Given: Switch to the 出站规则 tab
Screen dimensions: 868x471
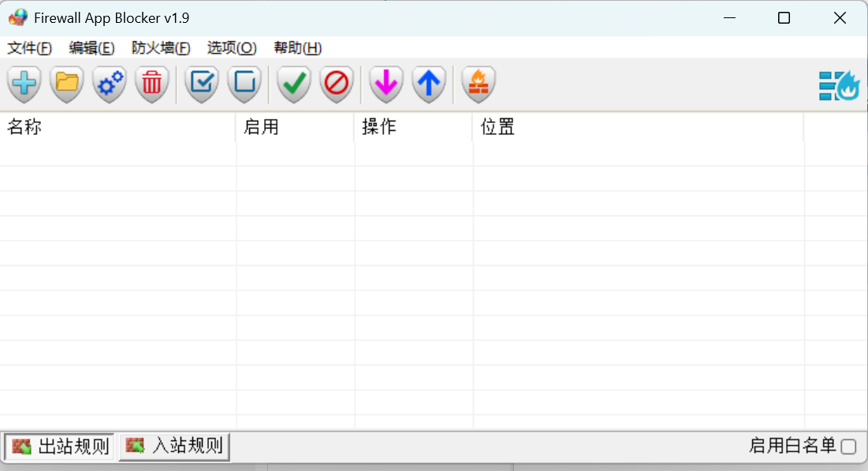Looking at the screenshot, I should click(58, 447).
